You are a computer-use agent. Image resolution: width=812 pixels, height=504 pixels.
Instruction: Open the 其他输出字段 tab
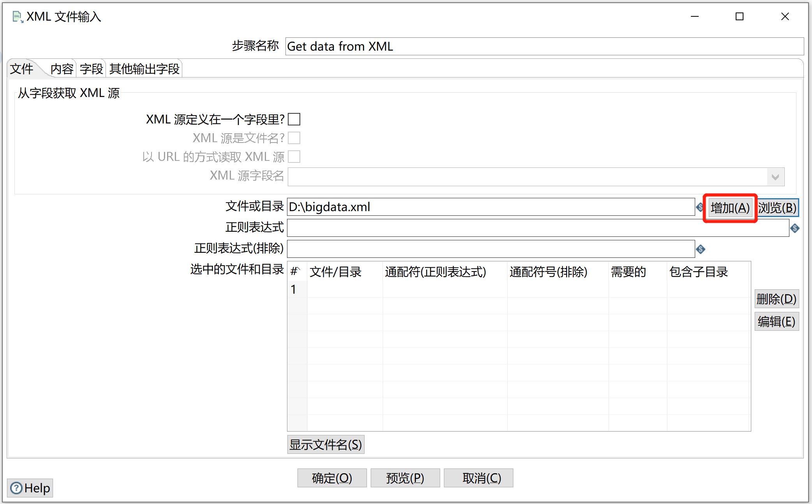pyautogui.click(x=144, y=69)
